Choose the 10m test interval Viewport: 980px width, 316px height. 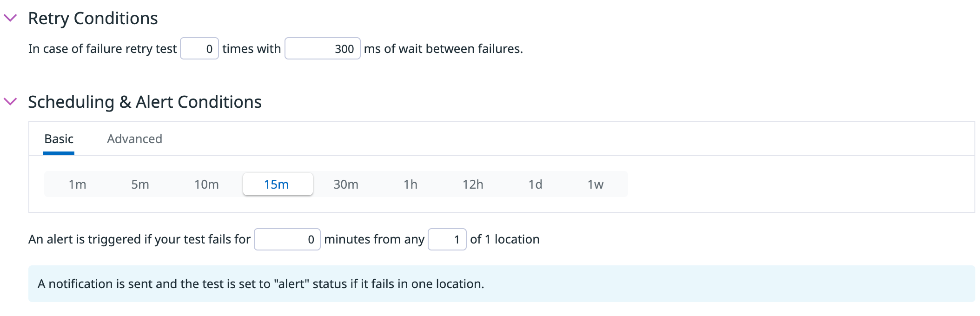click(x=206, y=184)
